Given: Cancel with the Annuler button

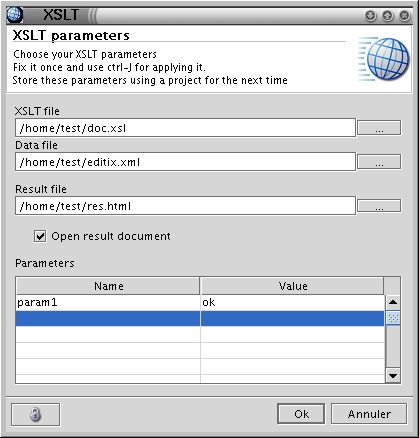Looking at the screenshot, I should (369, 414).
